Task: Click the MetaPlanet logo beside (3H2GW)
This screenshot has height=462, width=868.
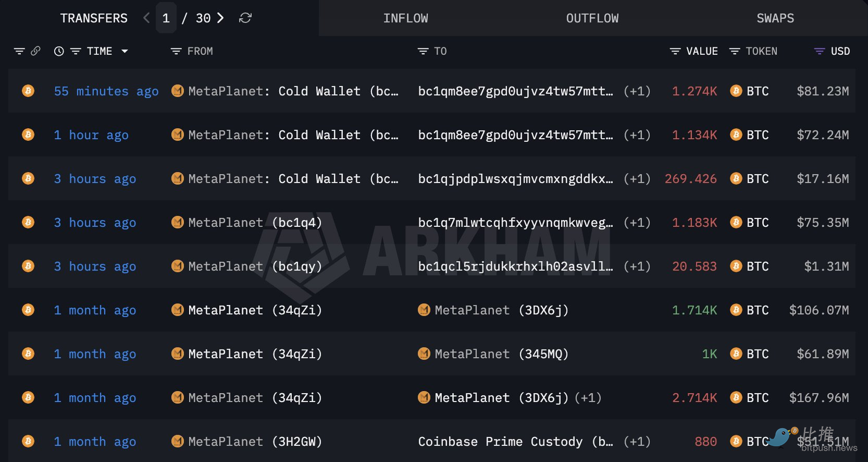Action: click(x=178, y=441)
